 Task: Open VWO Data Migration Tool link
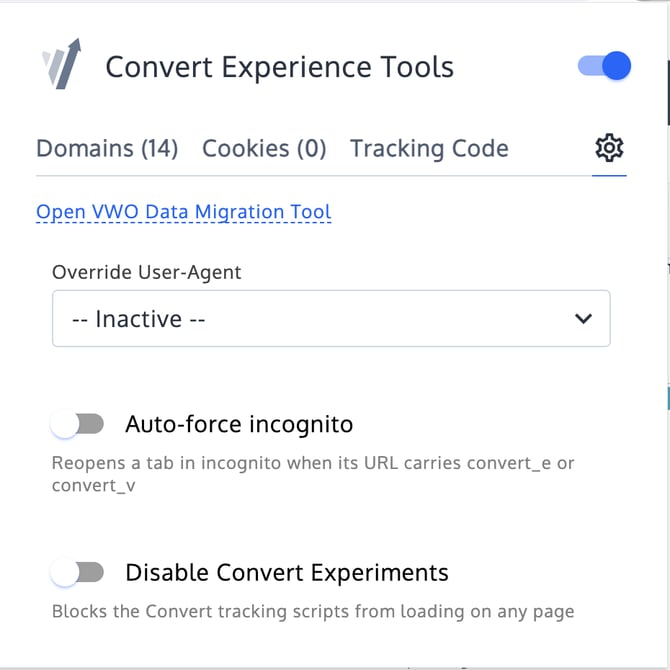pyautogui.click(x=184, y=212)
